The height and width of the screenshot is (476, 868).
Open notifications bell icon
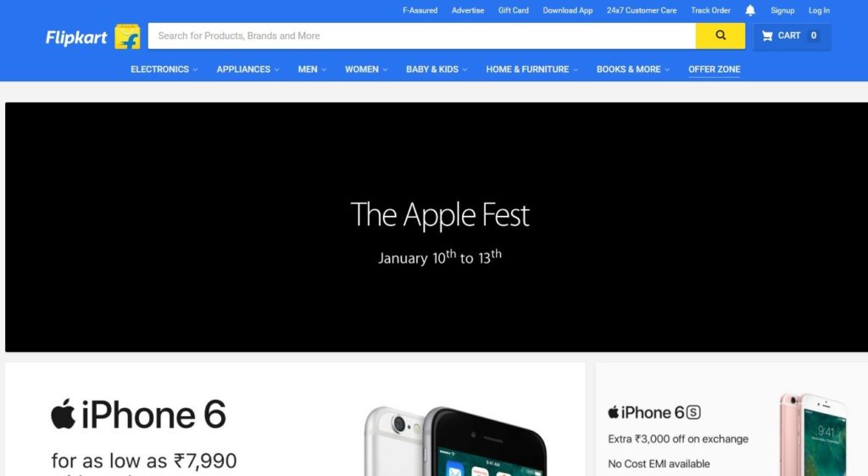[750, 10]
